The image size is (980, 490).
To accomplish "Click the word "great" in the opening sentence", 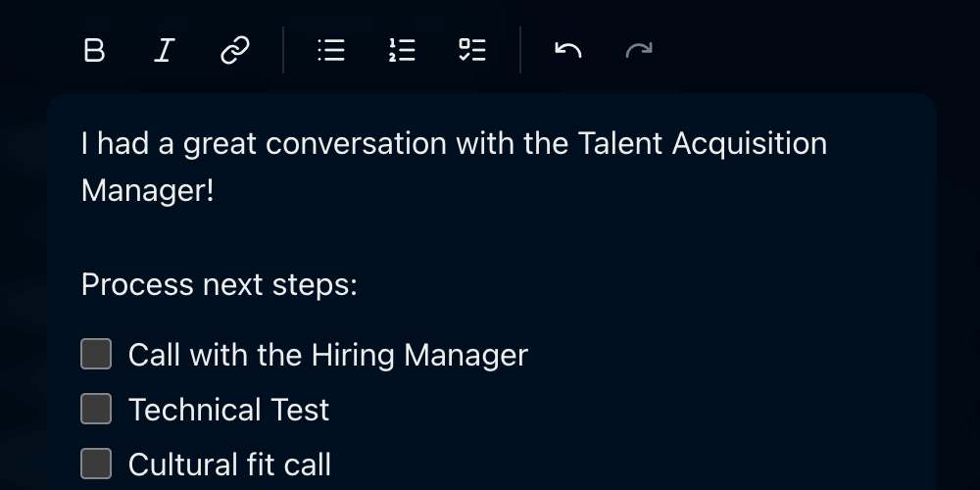I will (220, 144).
